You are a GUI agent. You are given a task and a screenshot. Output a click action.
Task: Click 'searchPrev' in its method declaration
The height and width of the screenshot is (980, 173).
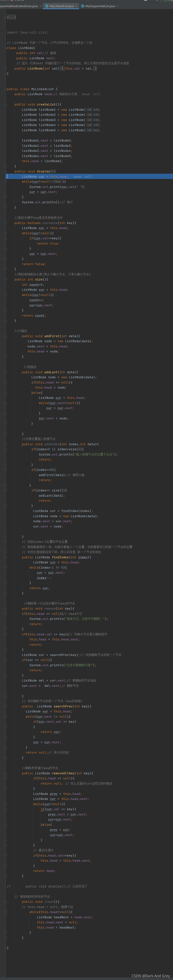point(63,706)
